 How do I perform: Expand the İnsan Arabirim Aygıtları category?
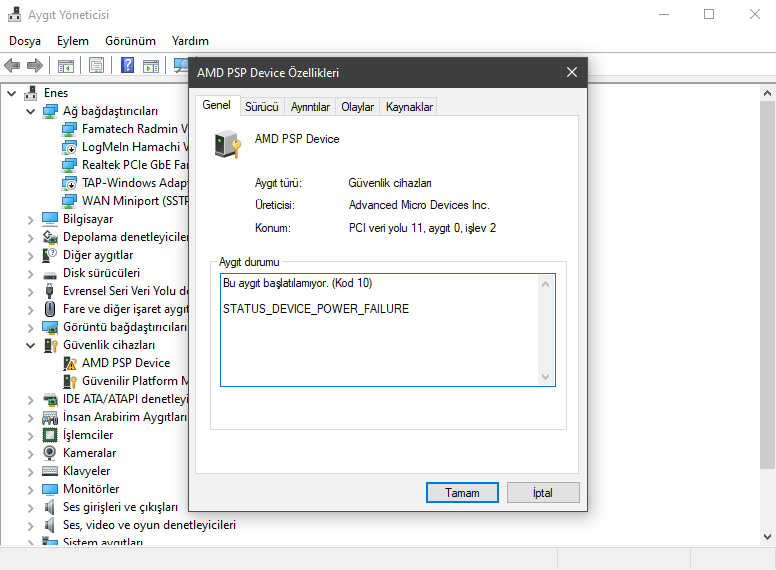[31, 418]
